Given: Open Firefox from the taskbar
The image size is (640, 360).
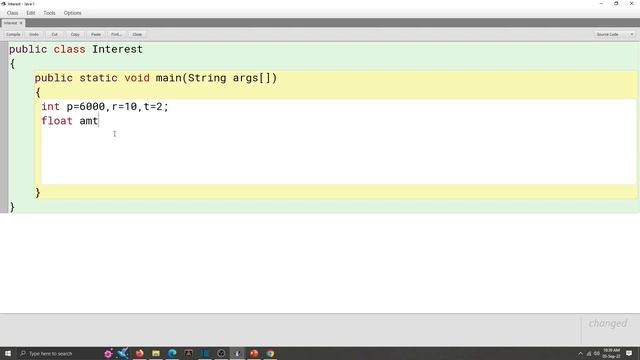Looking at the screenshot, I should (x=139, y=353).
